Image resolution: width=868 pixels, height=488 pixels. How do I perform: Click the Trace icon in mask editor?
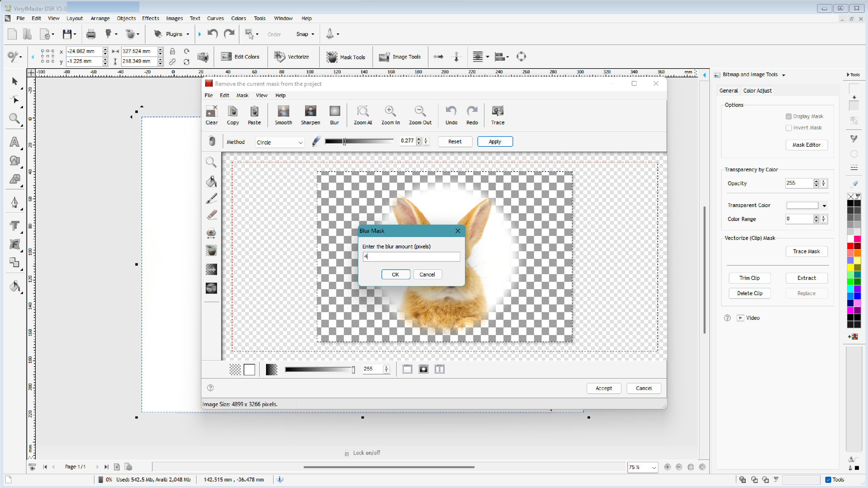click(497, 115)
